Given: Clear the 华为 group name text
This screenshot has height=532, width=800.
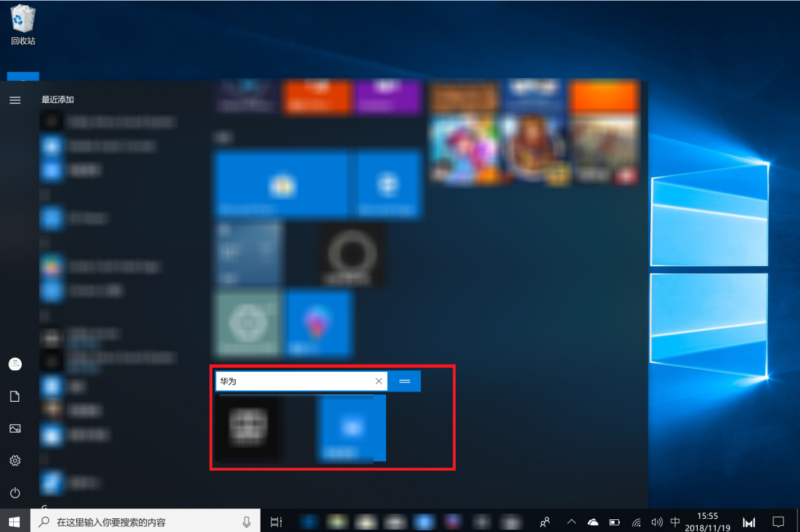Looking at the screenshot, I should click(x=379, y=381).
